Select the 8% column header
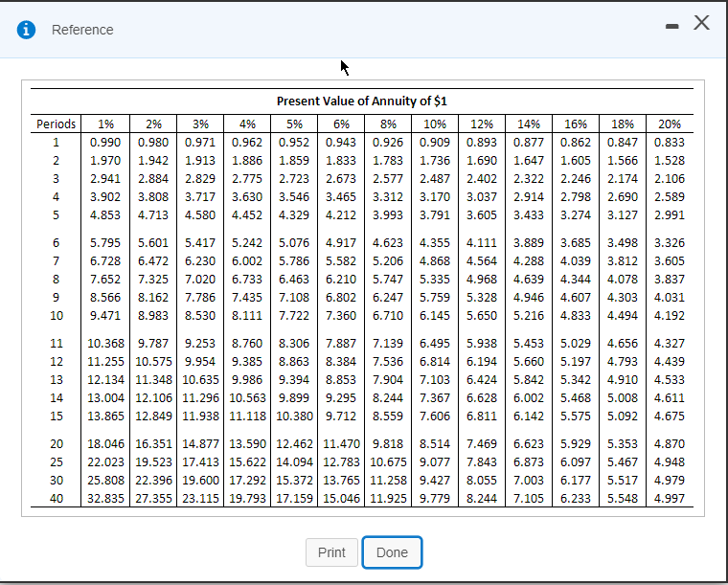The height and width of the screenshot is (585, 728). pos(388,124)
